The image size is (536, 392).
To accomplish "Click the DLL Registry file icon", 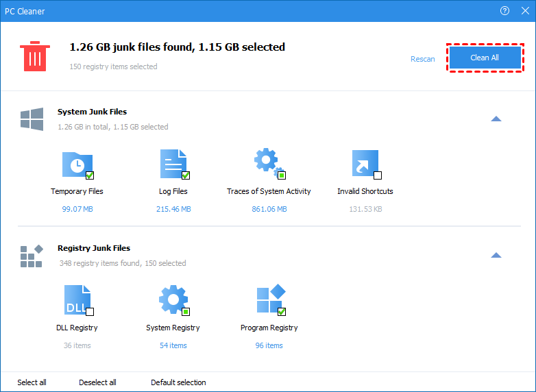I will point(77,299).
